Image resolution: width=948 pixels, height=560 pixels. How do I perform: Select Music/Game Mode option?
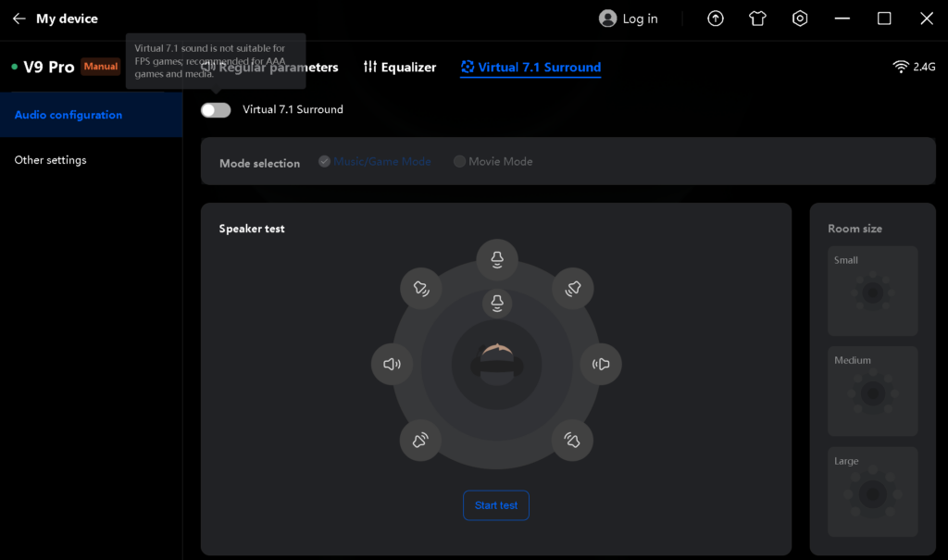(x=375, y=161)
